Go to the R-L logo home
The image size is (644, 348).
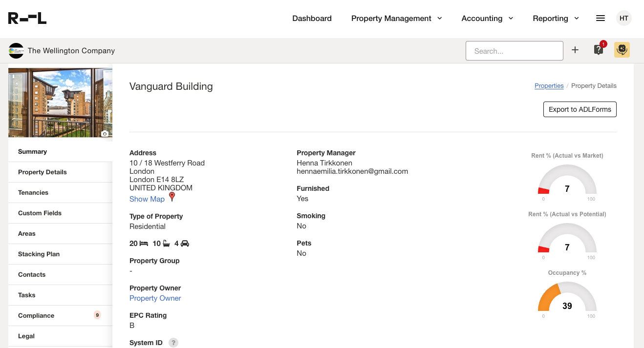click(27, 19)
